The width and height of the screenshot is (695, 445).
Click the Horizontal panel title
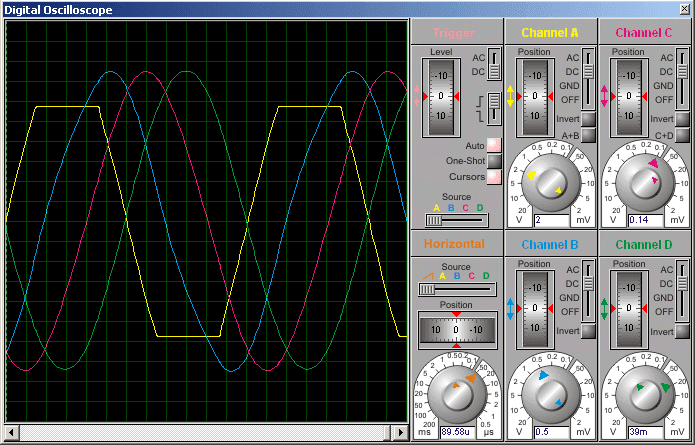[454, 244]
